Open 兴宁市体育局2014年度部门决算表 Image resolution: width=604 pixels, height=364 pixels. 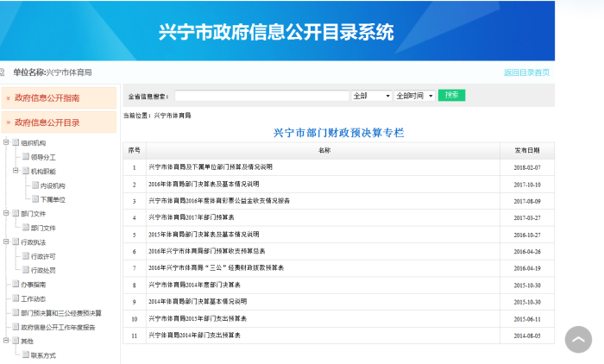click(194, 285)
